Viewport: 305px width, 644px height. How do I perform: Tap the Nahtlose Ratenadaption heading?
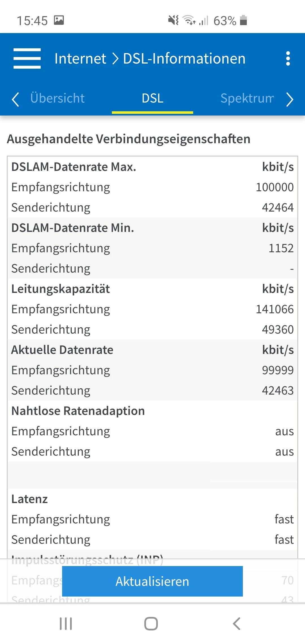pyautogui.click(x=78, y=411)
